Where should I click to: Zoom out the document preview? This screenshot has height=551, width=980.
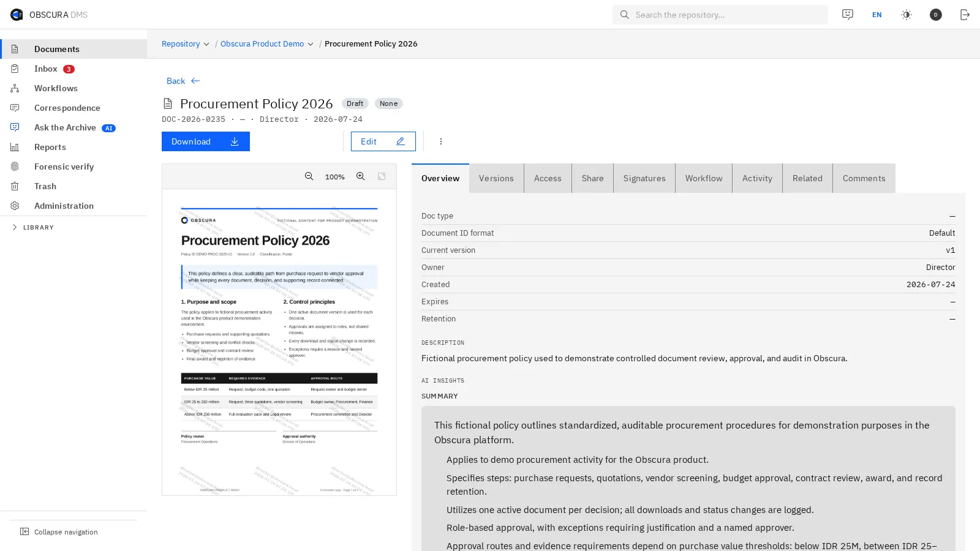point(309,176)
